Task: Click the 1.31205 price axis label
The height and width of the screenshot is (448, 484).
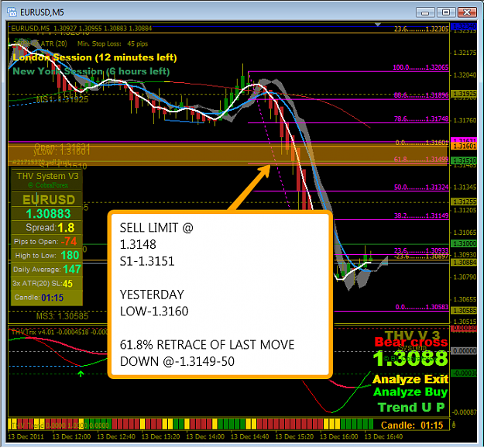Action: click(465, 210)
